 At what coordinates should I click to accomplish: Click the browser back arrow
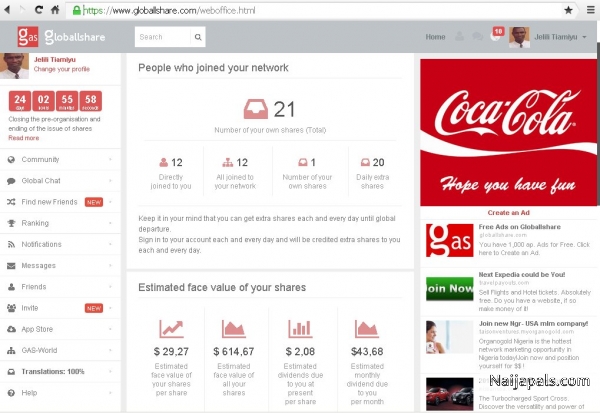coord(7,10)
